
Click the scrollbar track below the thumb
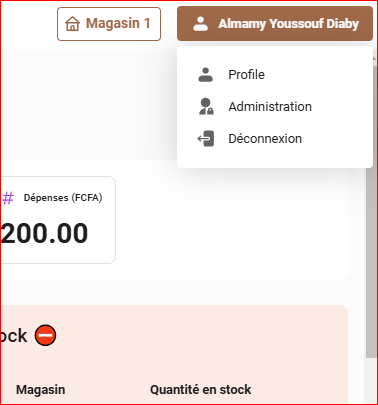(x=371, y=380)
